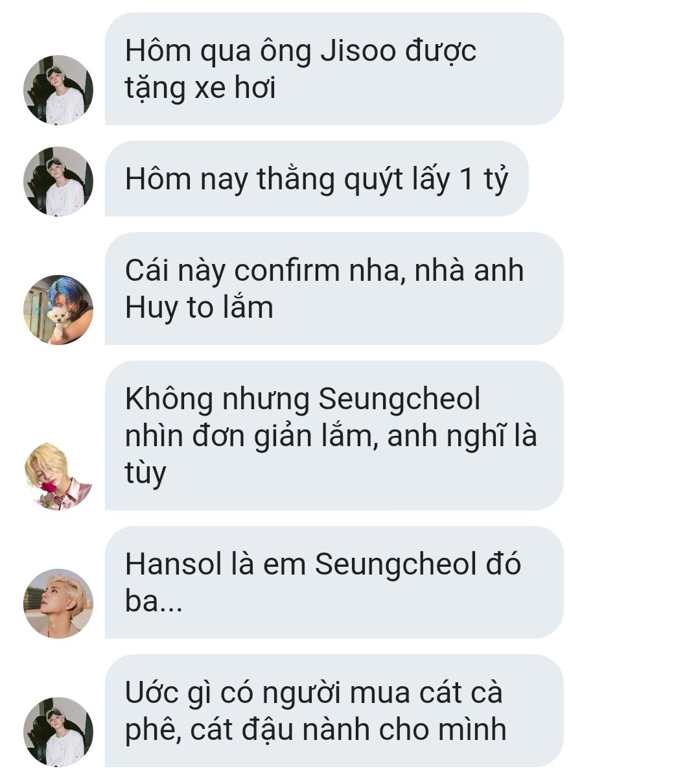Tap avatar next to 'Hôm nay thằng quýt' message
This screenshot has height=773, width=700.
pos(58,181)
